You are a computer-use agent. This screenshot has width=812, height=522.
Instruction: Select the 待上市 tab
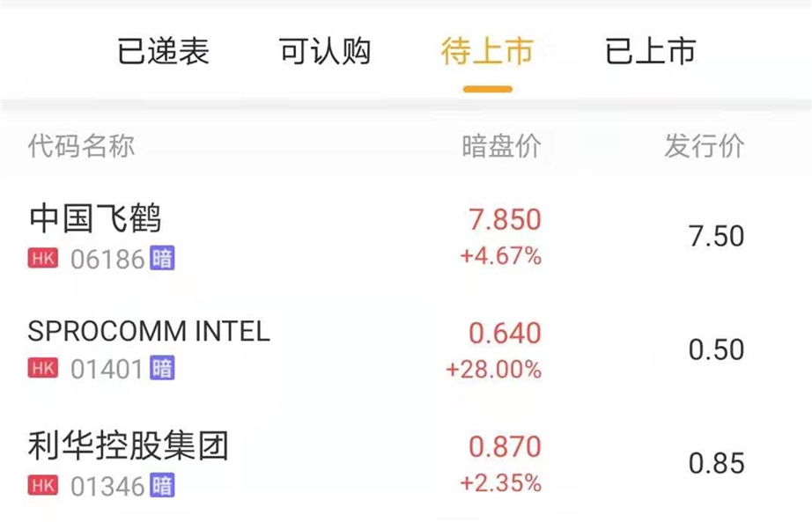point(487,51)
